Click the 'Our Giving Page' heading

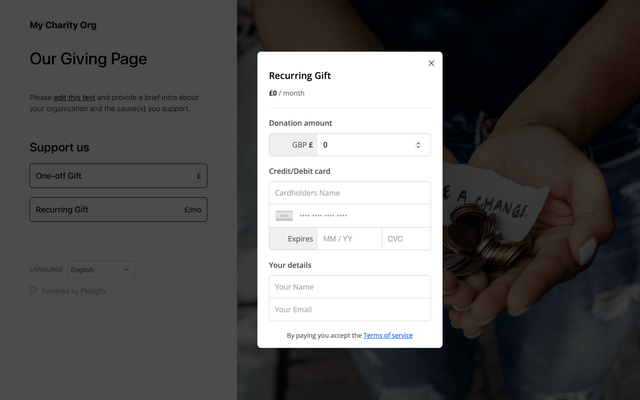point(88,59)
